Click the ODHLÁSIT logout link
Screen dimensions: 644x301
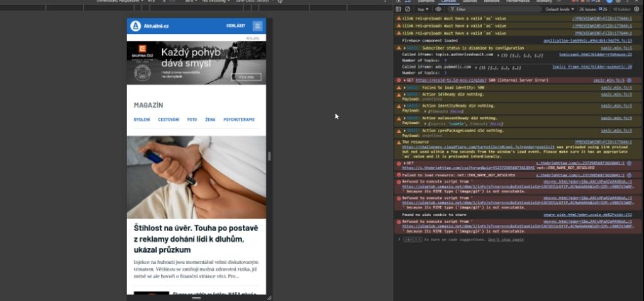236,26
